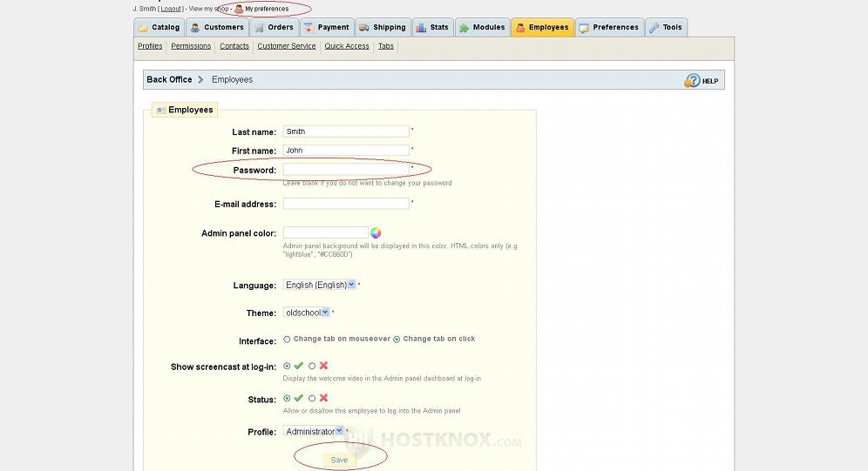This screenshot has width=868, height=471.
Task: Disable Show screencast at log-in
Action: tap(312, 366)
